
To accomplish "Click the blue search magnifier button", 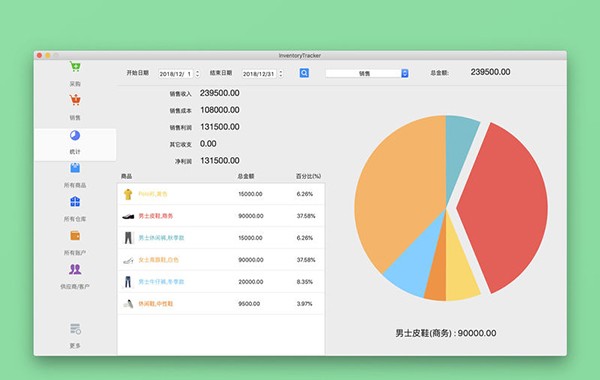I will click(x=304, y=73).
